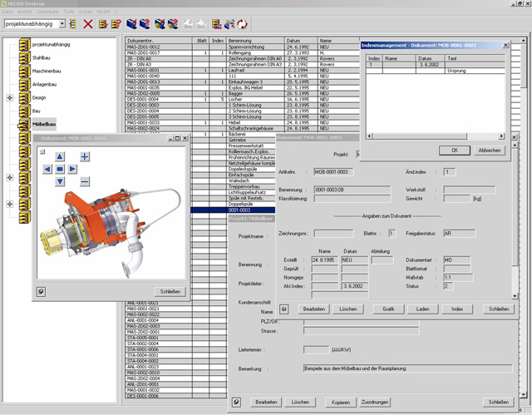532x415 pixels.
Task: Expand the Design node in the project tree
Action: (9, 97)
